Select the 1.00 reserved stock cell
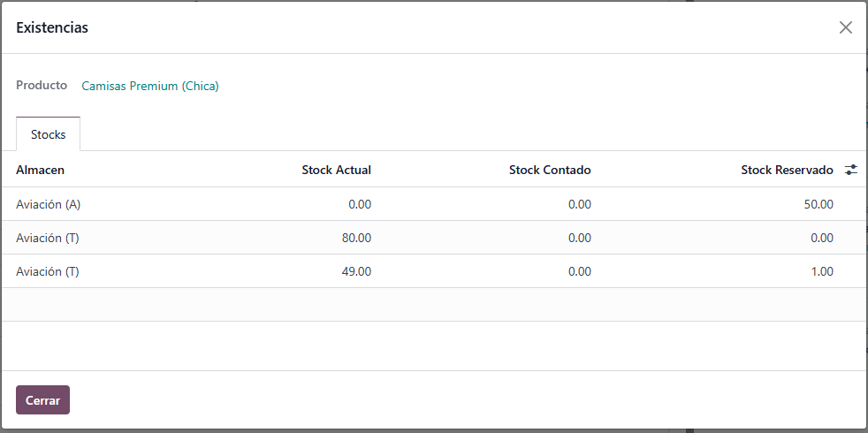This screenshot has width=868, height=433. pos(821,271)
